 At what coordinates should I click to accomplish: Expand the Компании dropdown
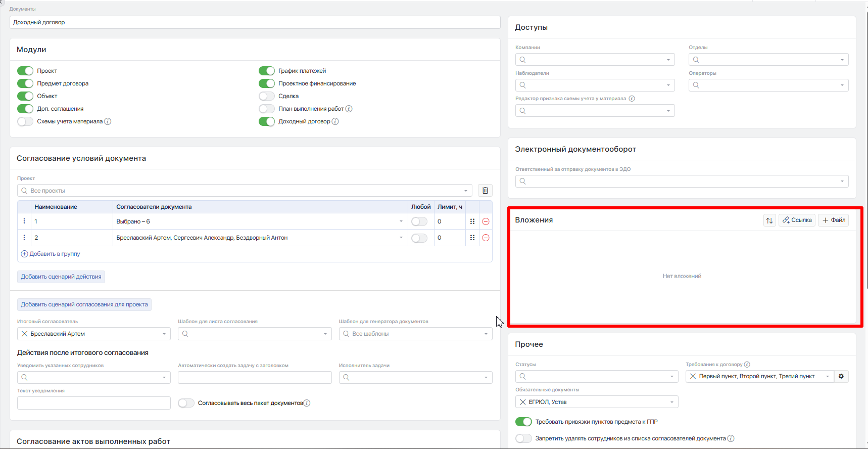tap(668, 60)
